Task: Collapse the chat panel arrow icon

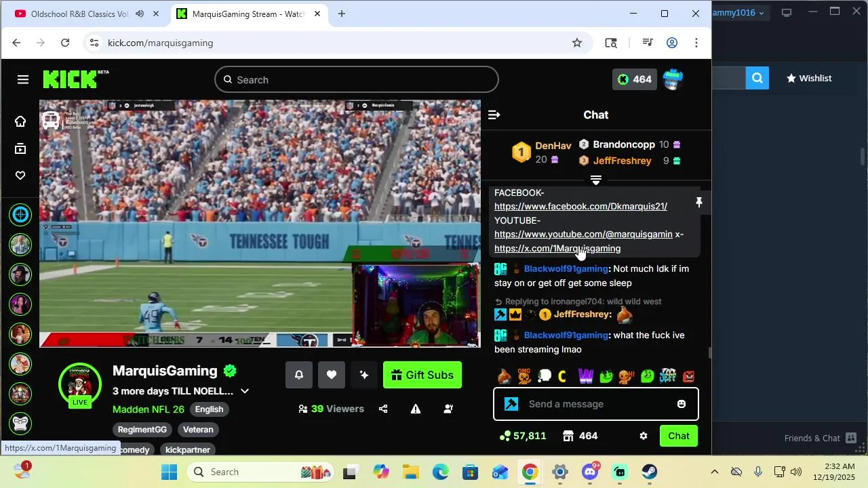Action: click(x=494, y=115)
